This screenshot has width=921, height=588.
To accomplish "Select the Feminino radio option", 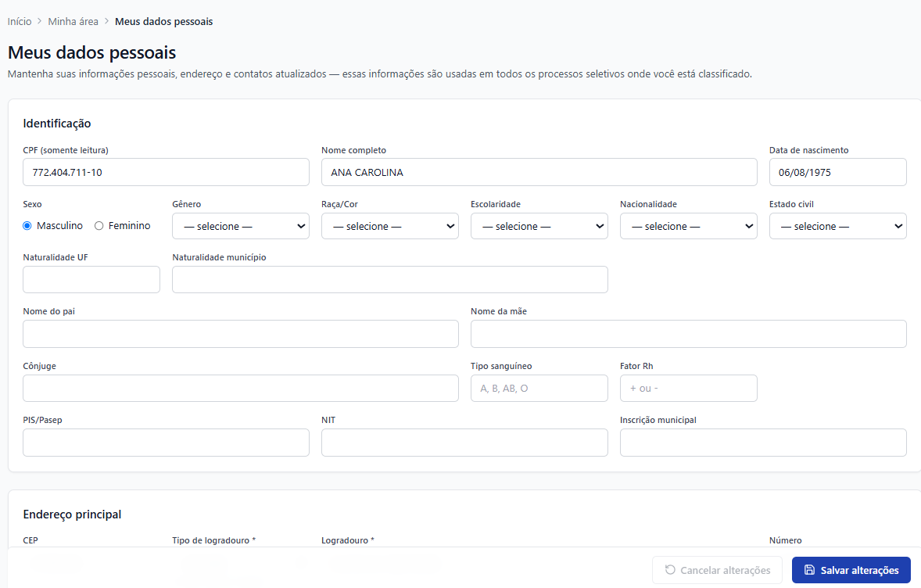I will tap(99, 225).
